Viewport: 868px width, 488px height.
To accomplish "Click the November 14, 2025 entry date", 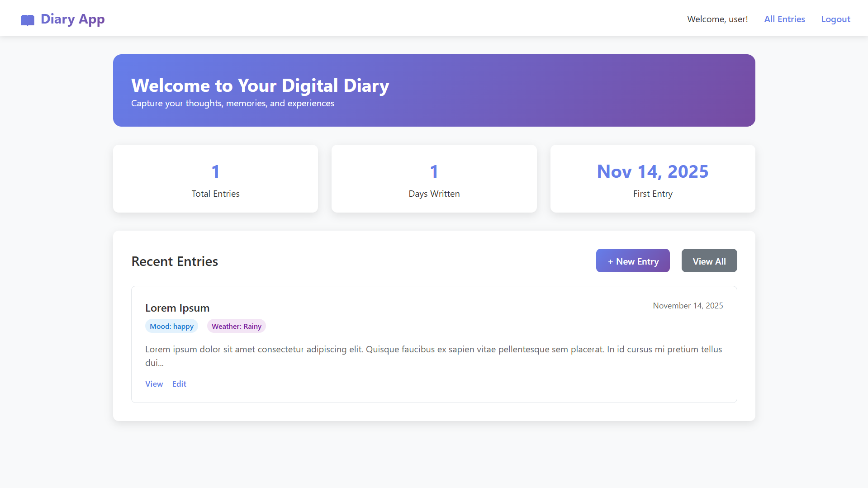I will pyautogui.click(x=688, y=306).
